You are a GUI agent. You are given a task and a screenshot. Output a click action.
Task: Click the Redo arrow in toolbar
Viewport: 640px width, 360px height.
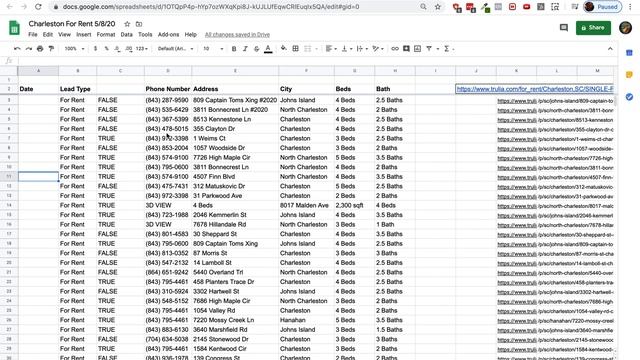click(x=29, y=49)
